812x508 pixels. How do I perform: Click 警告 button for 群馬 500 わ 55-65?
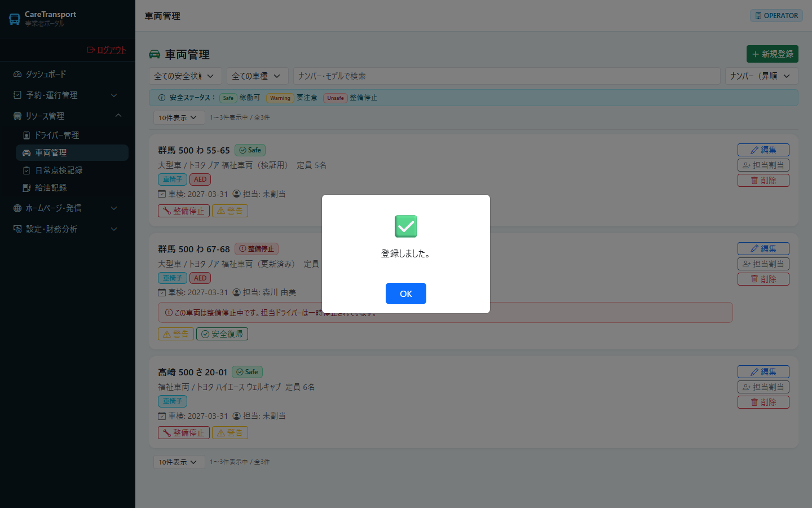click(230, 211)
